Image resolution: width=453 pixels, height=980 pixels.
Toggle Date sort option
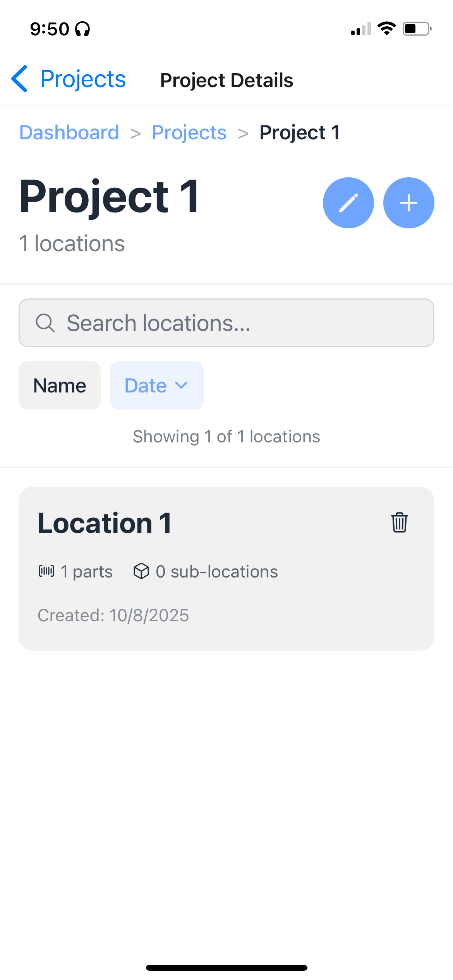pyautogui.click(x=157, y=385)
